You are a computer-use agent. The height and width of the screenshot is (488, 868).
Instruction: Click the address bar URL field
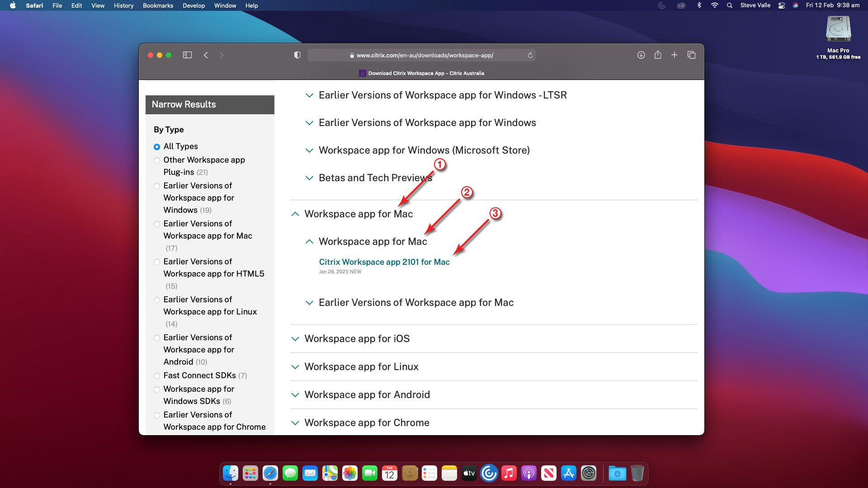pyautogui.click(x=424, y=55)
